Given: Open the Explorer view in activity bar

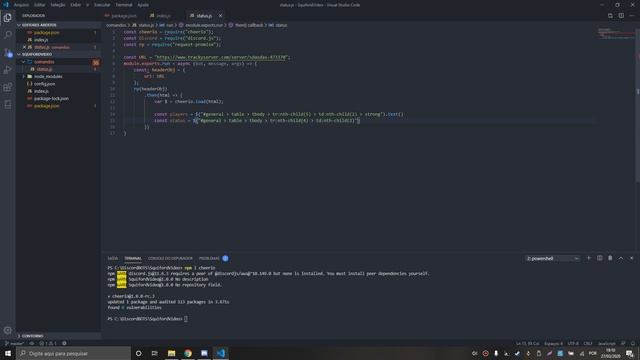Looking at the screenshot, I should tap(8, 18).
